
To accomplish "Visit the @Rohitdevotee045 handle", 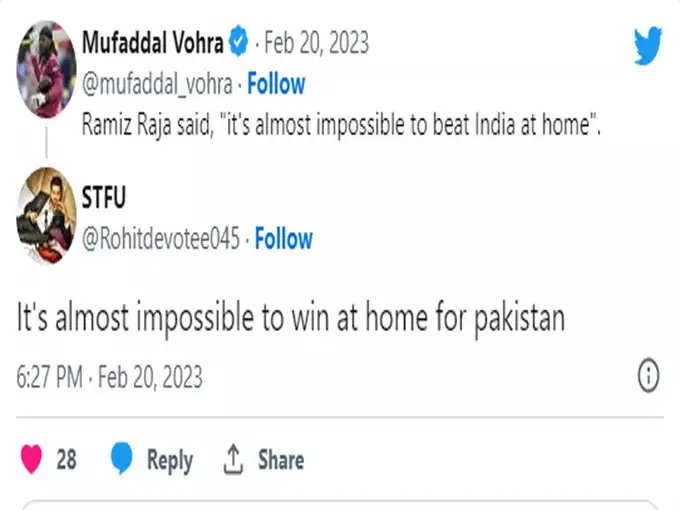I will point(161,239).
